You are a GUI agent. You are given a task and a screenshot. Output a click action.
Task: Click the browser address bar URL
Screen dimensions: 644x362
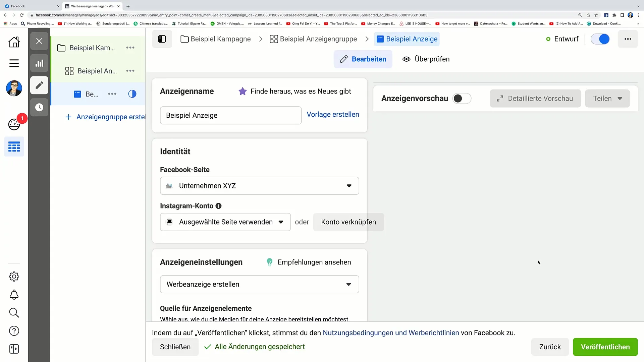[x=231, y=15]
